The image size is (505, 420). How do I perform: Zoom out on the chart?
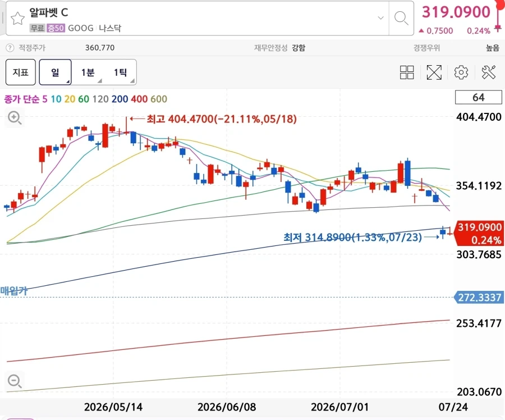15,381
